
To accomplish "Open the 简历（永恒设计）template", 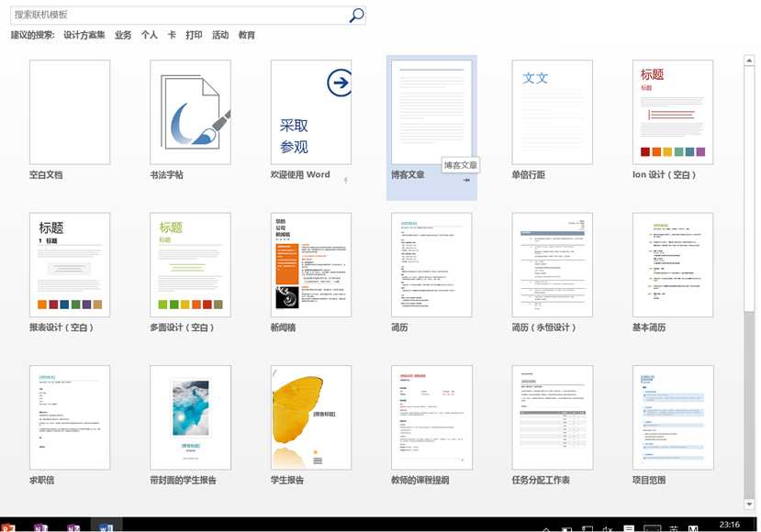I will [x=553, y=265].
